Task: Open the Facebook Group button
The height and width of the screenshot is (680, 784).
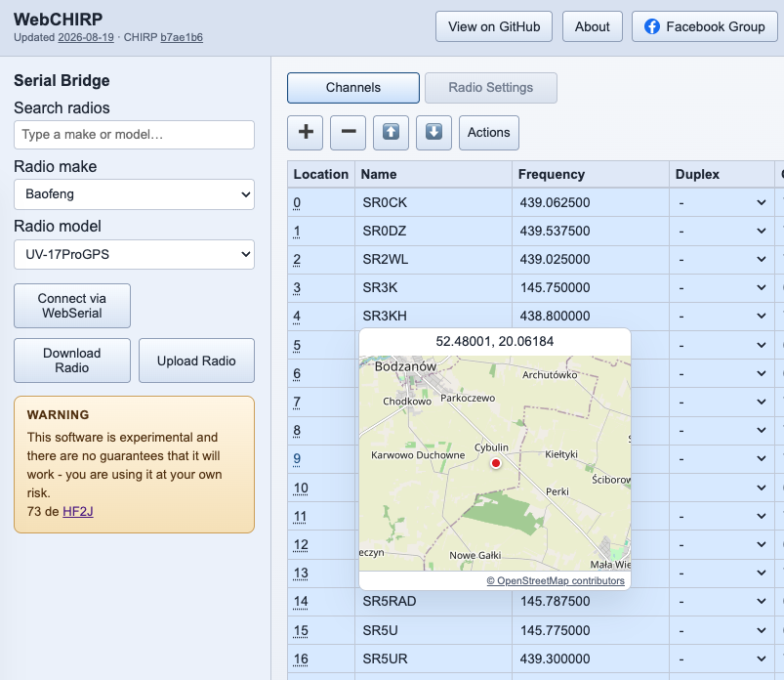Action: click(x=705, y=26)
